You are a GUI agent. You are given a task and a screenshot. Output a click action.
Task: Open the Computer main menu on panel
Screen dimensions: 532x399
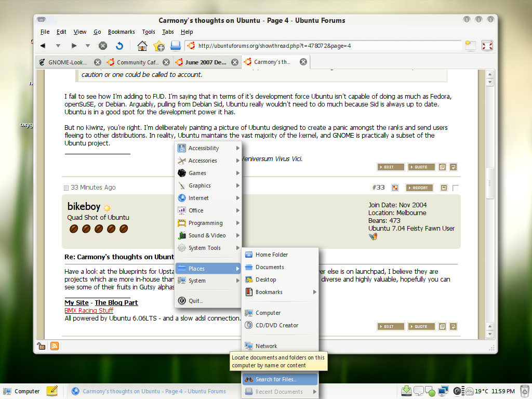click(21, 391)
